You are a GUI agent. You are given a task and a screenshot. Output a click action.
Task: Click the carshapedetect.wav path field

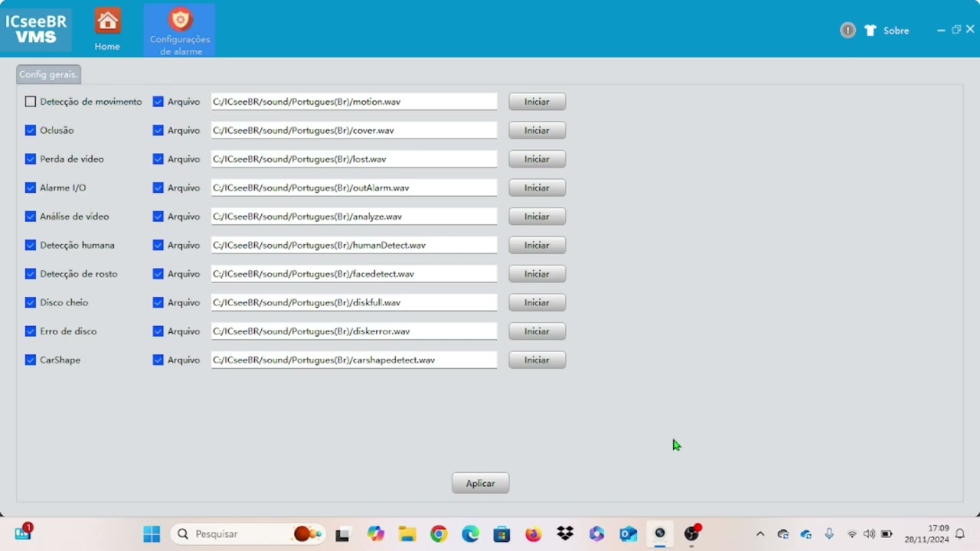[x=354, y=360]
